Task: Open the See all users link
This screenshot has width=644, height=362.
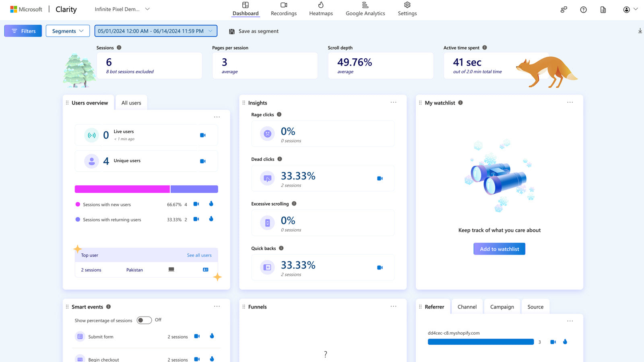Action: coord(199,255)
